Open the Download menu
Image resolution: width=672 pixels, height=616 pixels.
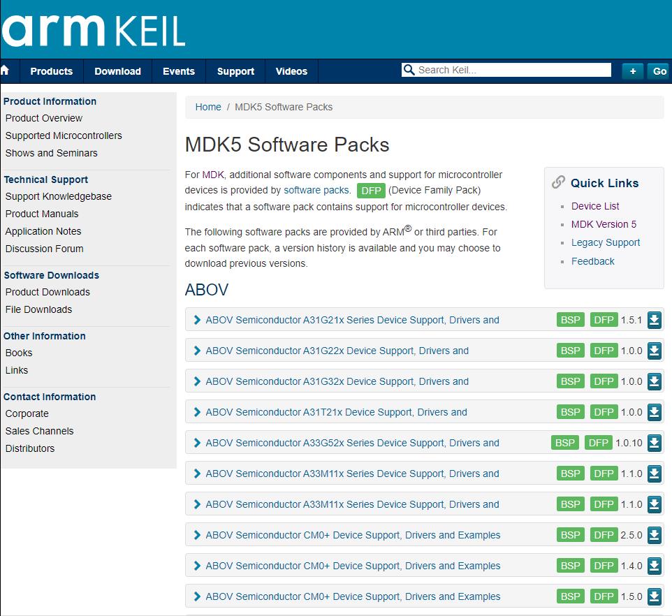(x=117, y=71)
